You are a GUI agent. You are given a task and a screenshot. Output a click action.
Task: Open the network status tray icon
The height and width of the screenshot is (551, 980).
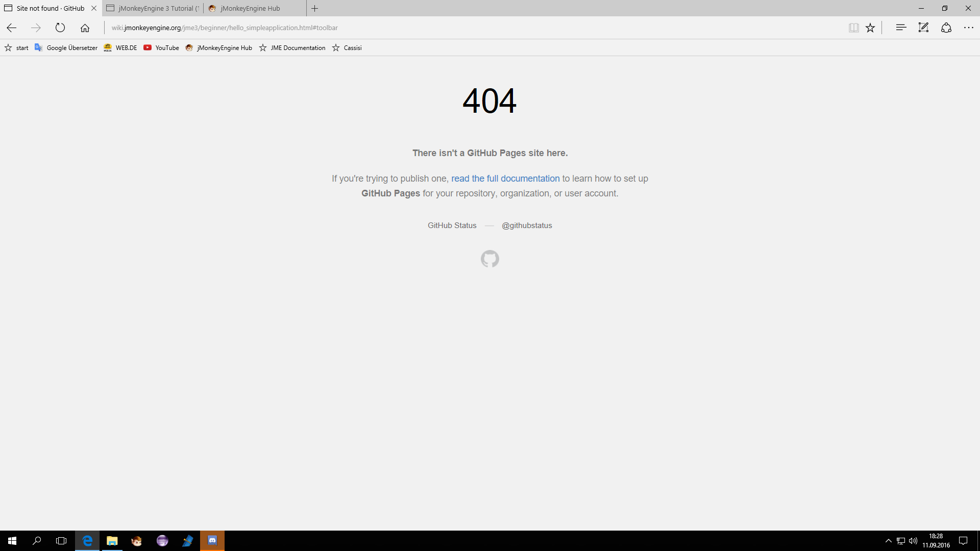(x=901, y=541)
